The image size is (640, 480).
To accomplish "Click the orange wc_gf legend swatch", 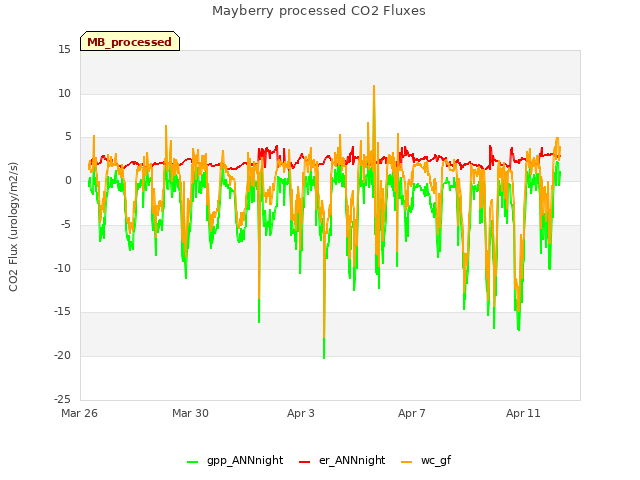I will pyautogui.click(x=407, y=462).
